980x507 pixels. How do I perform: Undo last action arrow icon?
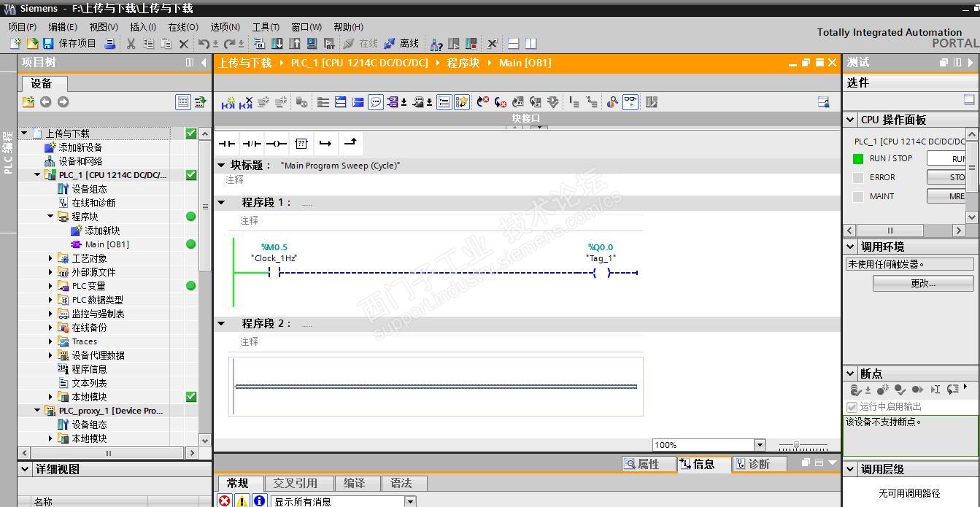point(204,44)
